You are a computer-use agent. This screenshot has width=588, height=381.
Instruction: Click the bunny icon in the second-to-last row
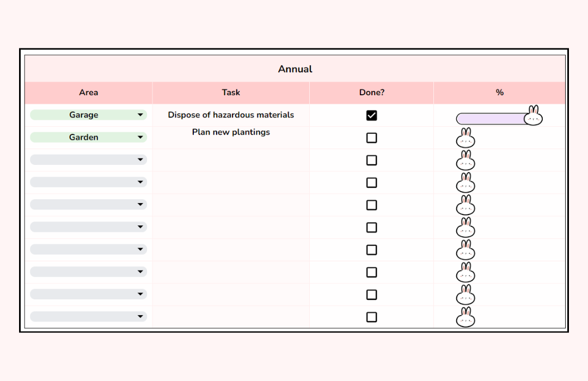(465, 297)
